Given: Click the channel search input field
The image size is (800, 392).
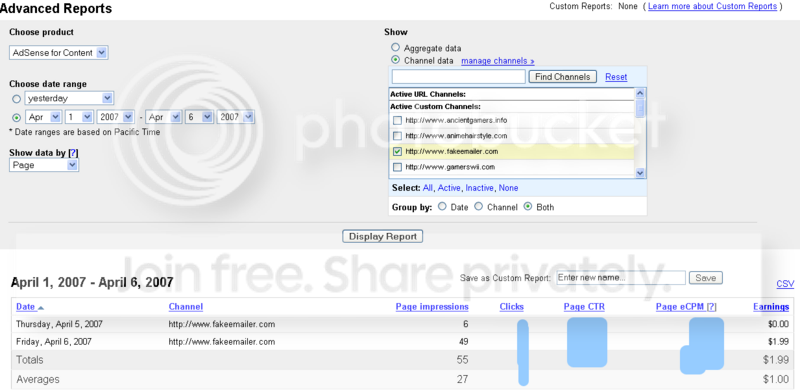Looking at the screenshot, I should coord(458,77).
